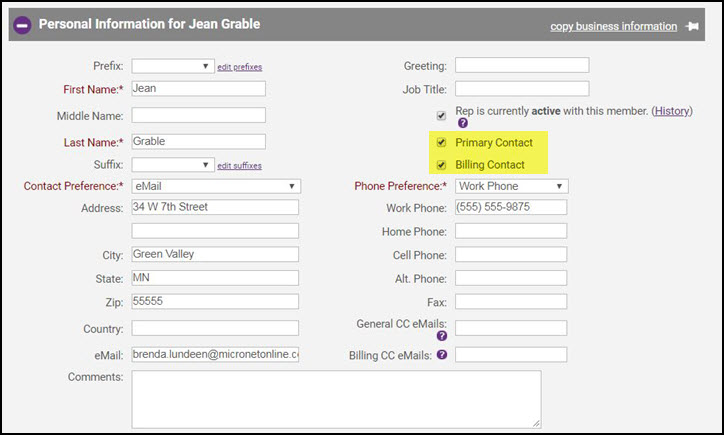
Task: Collapse the Personal Information section
Action: [22, 25]
